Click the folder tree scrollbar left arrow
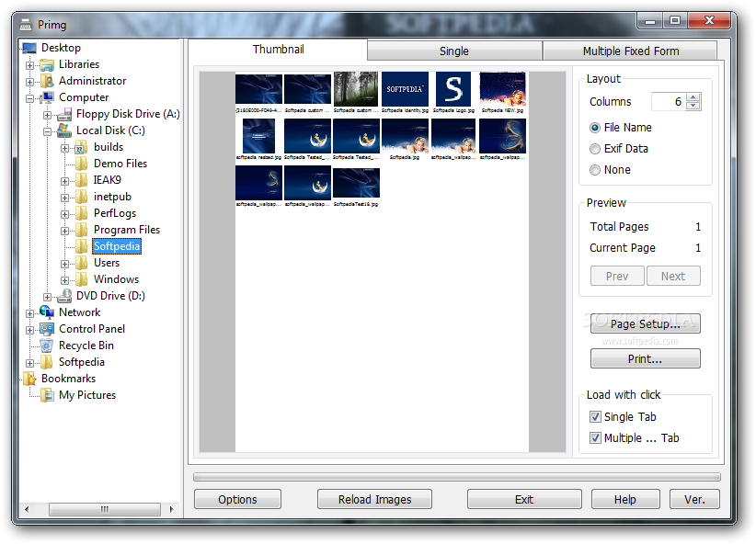 click(x=27, y=509)
